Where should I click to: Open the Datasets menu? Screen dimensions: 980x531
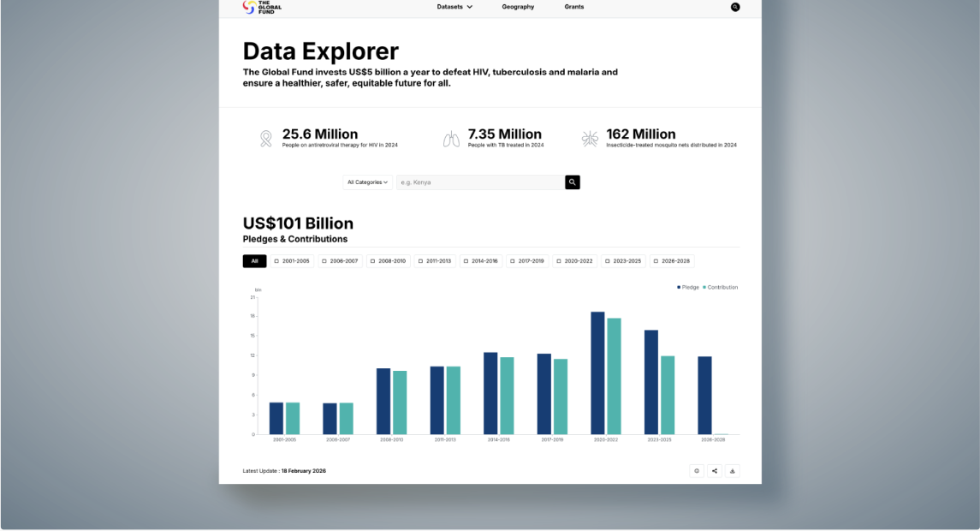(x=454, y=7)
